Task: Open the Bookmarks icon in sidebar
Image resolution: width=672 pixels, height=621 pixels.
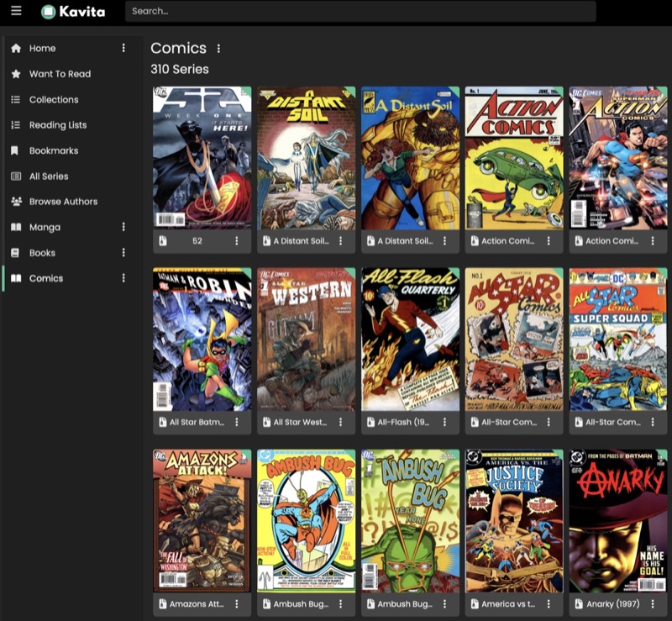Action: click(15, 150)
